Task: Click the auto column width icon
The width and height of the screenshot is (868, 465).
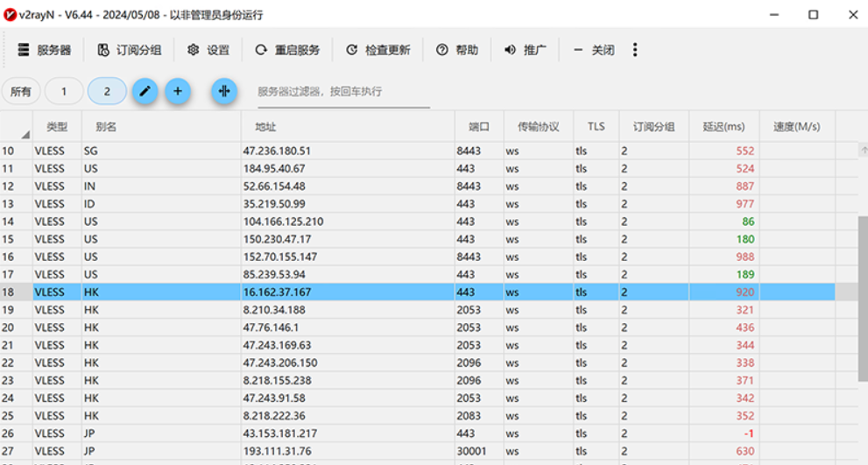Action: [x=224, y=91]
